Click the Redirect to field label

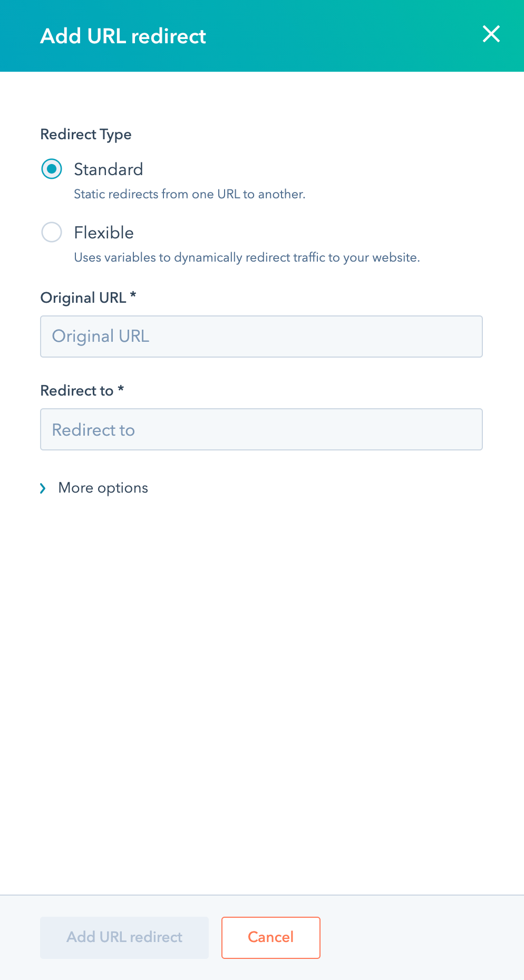coord(77,391)
